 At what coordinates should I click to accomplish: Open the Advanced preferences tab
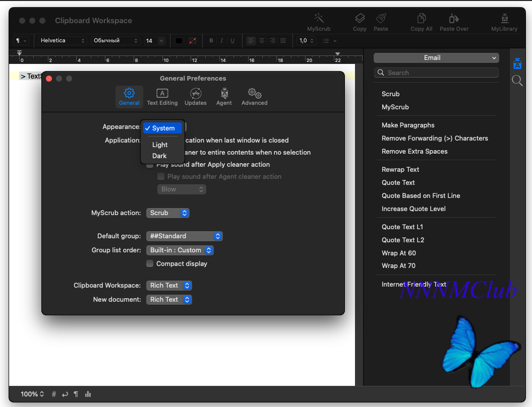tap(254, 97)
